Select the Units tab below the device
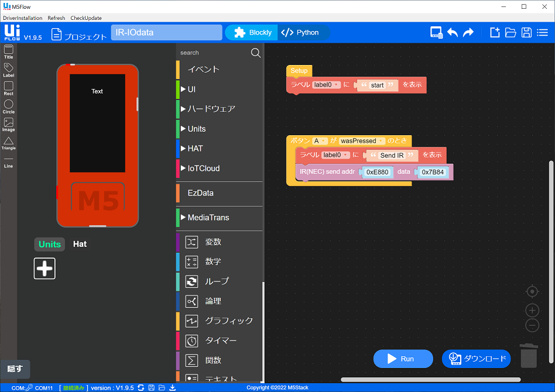Screen dimensions: 555x392 (x=50, y=244)
